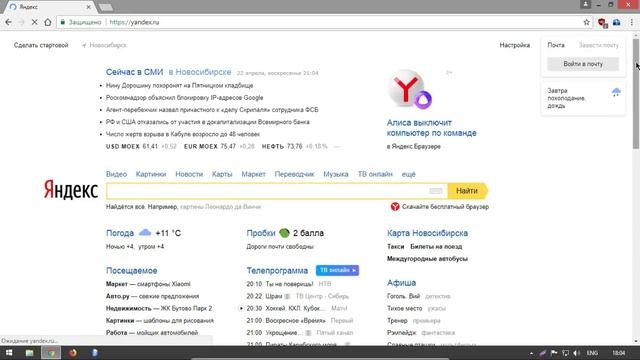Open Firefox from the taskbar
Screen dimensions: 640x360
click(x=73, y=353)
